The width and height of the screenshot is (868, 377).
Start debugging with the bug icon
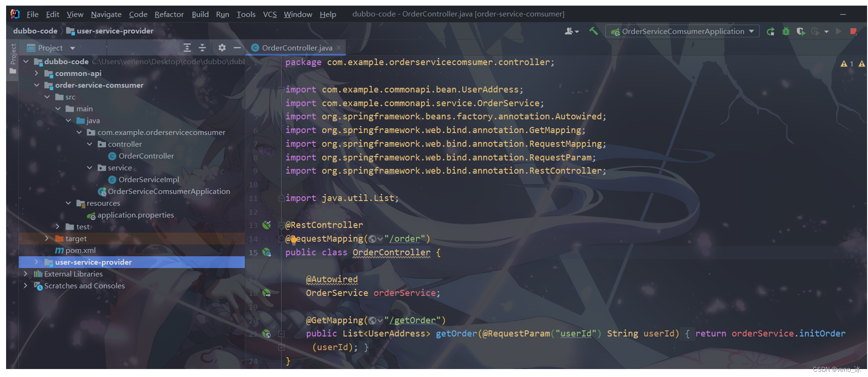click(786, 31)
